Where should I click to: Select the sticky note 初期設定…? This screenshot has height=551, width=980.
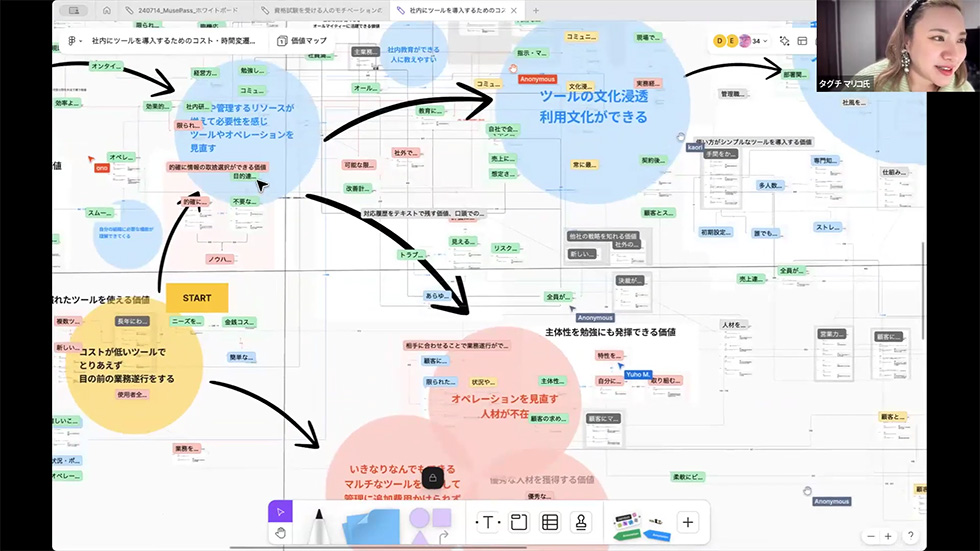716,232
